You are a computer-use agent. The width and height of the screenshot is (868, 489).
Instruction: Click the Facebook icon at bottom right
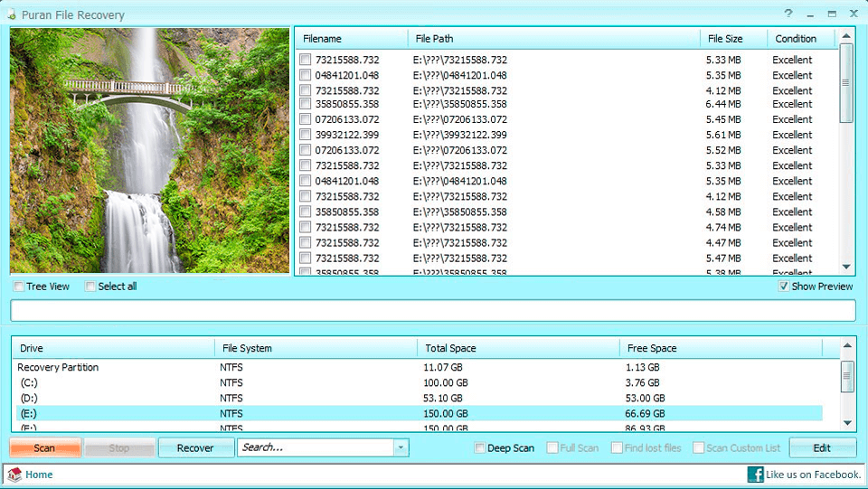[x=755, y=475]
